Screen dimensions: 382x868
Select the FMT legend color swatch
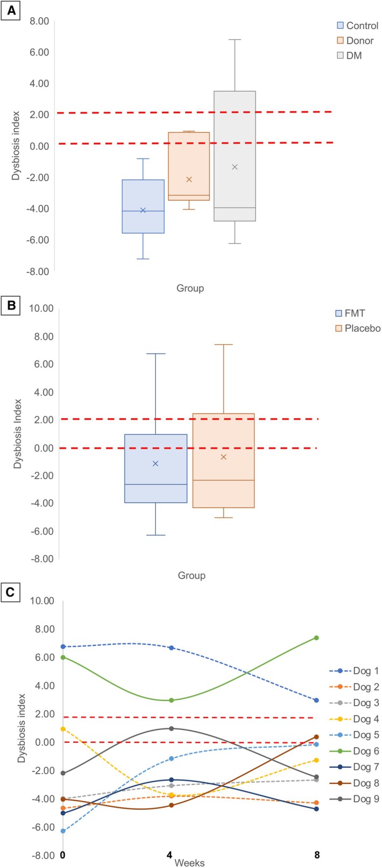click(339, 313)
